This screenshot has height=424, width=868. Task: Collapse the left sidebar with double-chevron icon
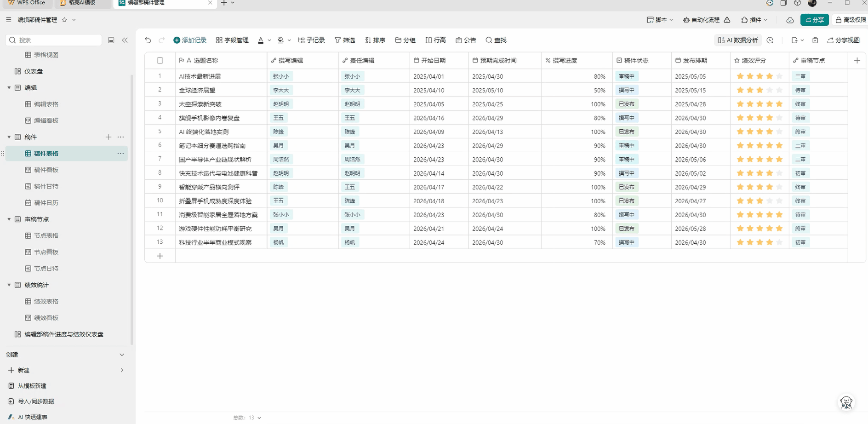coord(125,40)
